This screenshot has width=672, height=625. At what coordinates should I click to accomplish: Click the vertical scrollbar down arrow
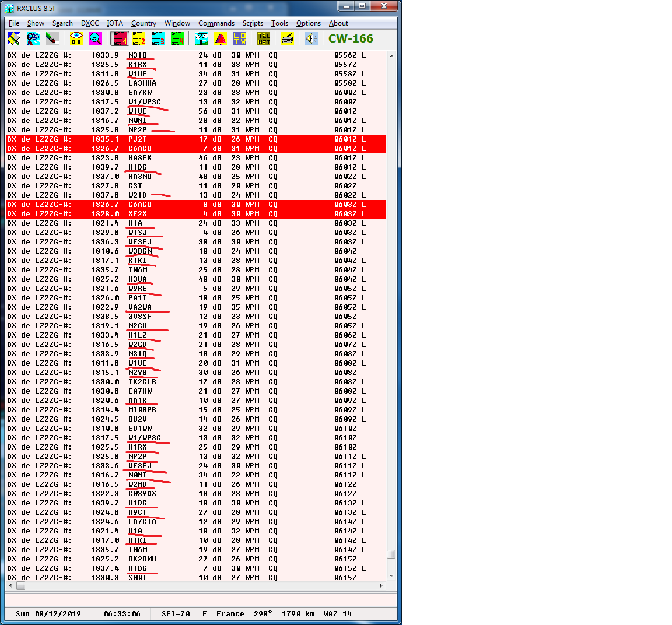(x=391, y=576)
